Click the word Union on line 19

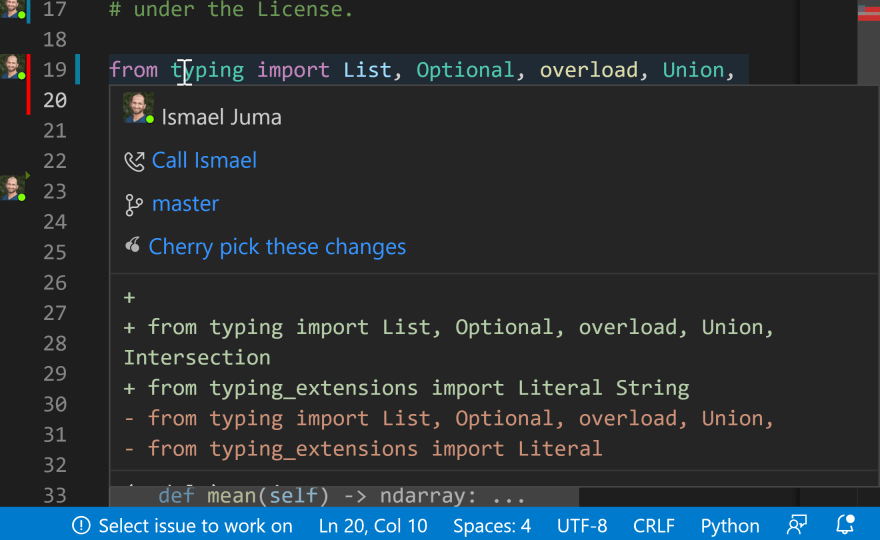click(x=693, y=70)
